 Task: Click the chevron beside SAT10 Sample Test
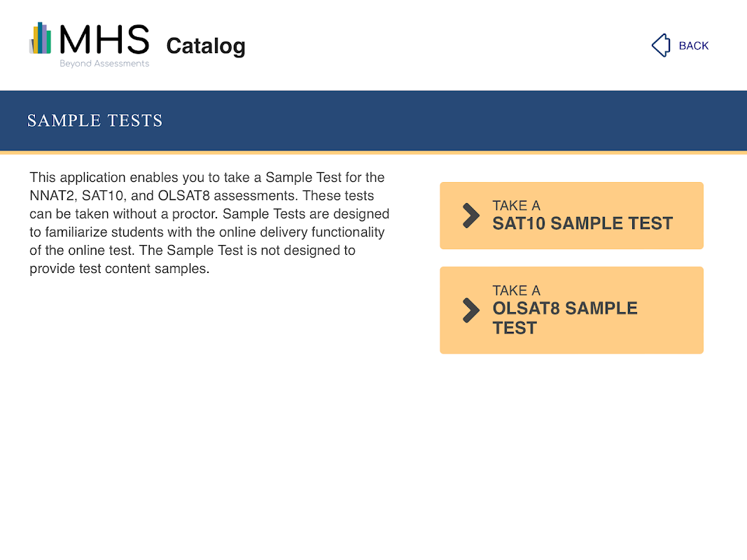(471, 216)
